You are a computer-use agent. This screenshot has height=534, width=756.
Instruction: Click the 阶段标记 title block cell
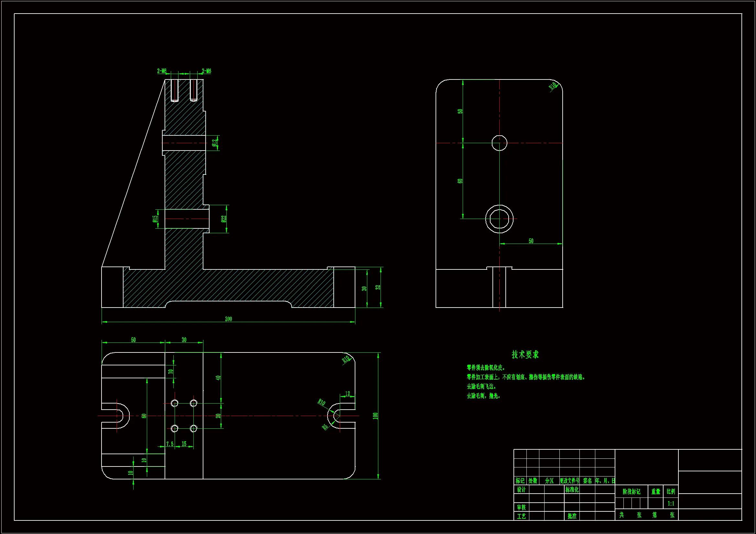tap(631, 492)
